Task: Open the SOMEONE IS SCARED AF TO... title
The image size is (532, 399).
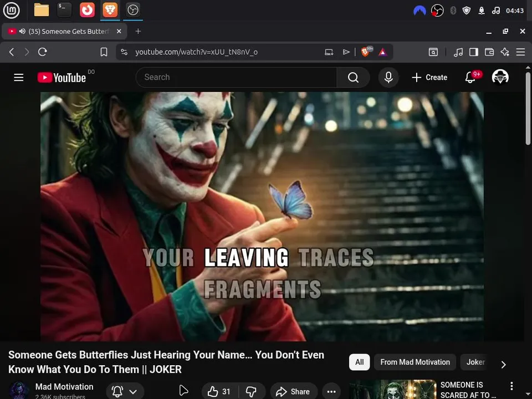Action: (x=468, y=390)
